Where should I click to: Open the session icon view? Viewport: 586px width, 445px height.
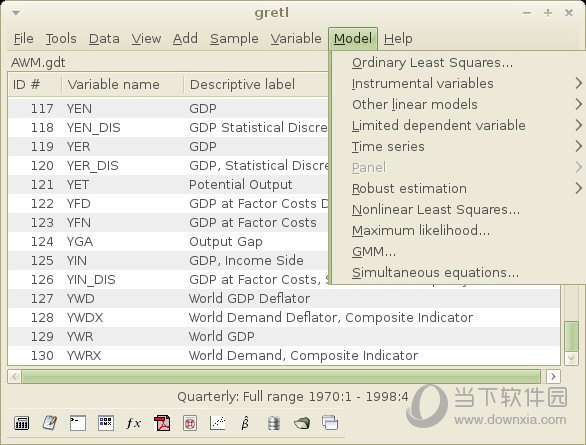pyautogui.click(x=106, y=423)
